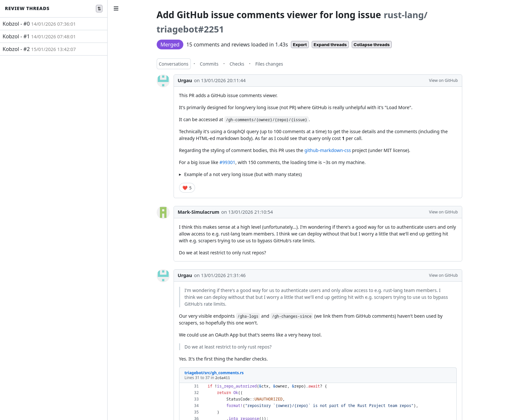Image resolution: width=511 pixels, height=420 pixels.
Task: Enable expanded view with "Expand threads"
Action: (330, 45)
